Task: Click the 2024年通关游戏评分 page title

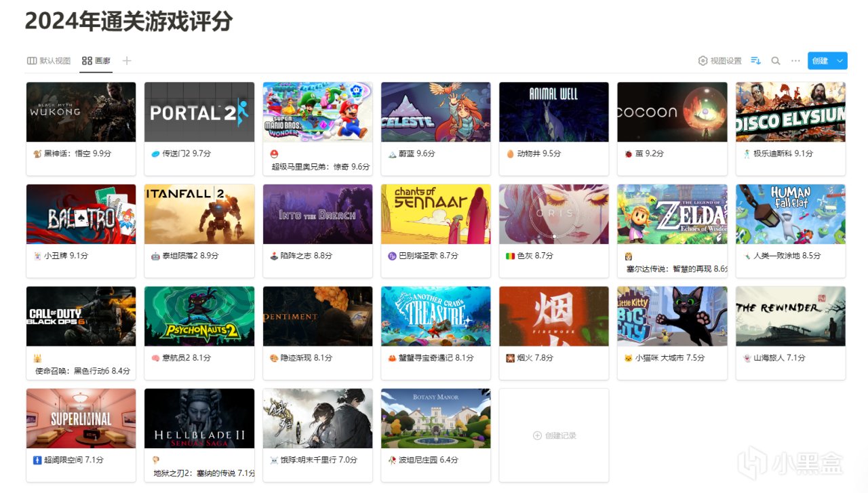Action: [x=129, y=21]
